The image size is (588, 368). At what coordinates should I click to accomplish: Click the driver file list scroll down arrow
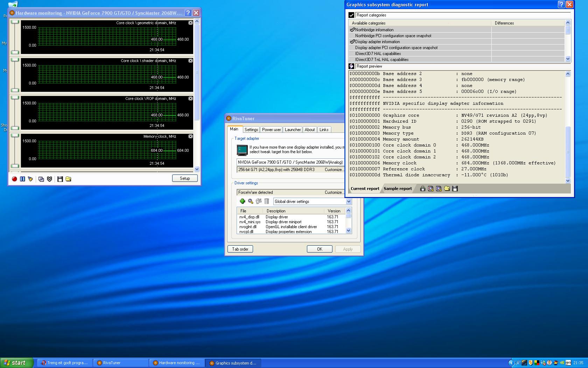click(348, 230)
